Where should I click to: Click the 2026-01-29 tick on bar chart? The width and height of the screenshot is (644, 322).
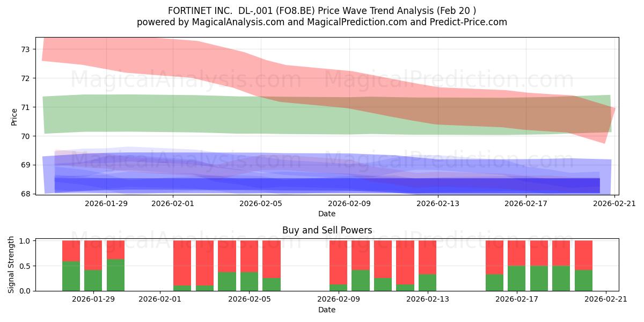(93, 299)
